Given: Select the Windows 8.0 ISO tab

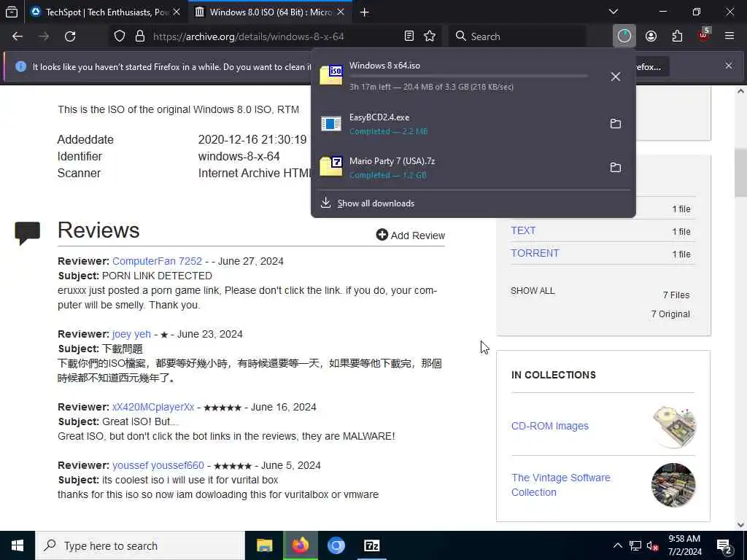Looking at the screenshot, I should click(x=271, y=12).
